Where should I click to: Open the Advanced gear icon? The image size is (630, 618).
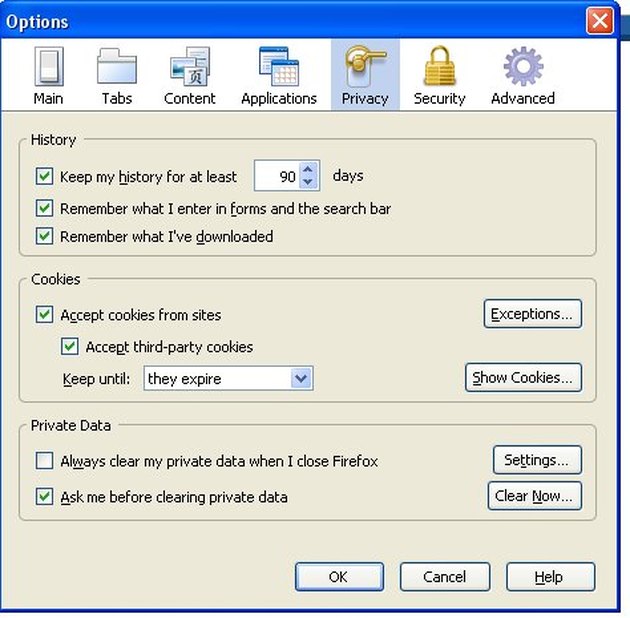pos(523,66)
